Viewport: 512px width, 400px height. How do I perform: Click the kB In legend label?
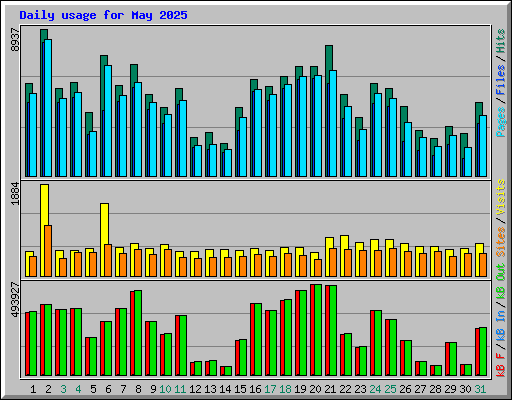501,325
